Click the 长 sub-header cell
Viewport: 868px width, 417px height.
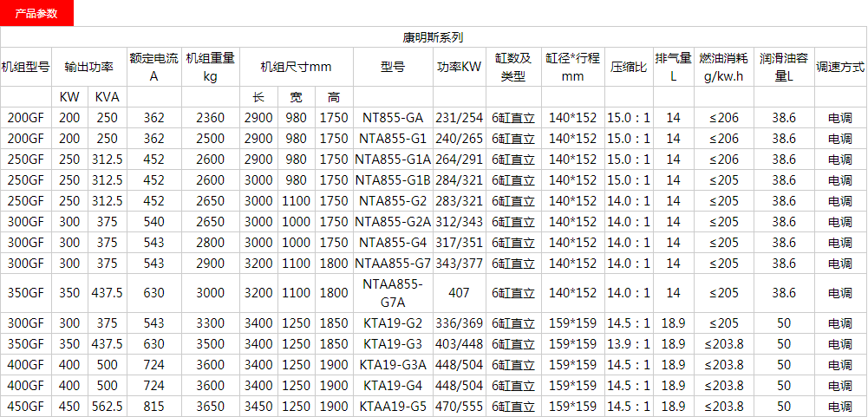tap(258, 97)
